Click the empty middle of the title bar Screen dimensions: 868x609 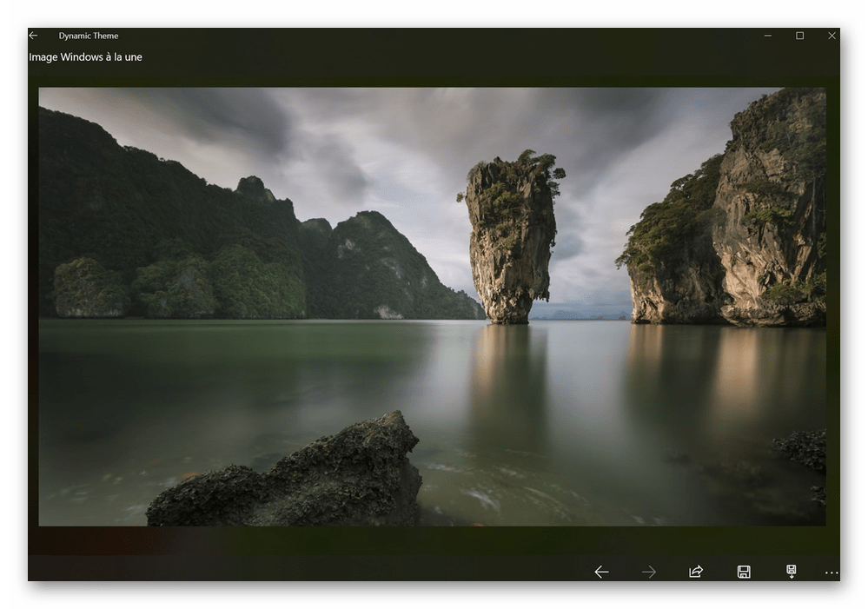pyautogui.click(x=434, y=36)
